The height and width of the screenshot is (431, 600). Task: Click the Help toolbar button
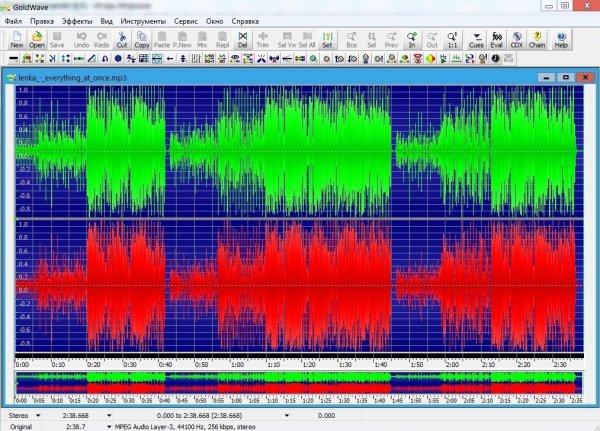[x=561, y=39]
